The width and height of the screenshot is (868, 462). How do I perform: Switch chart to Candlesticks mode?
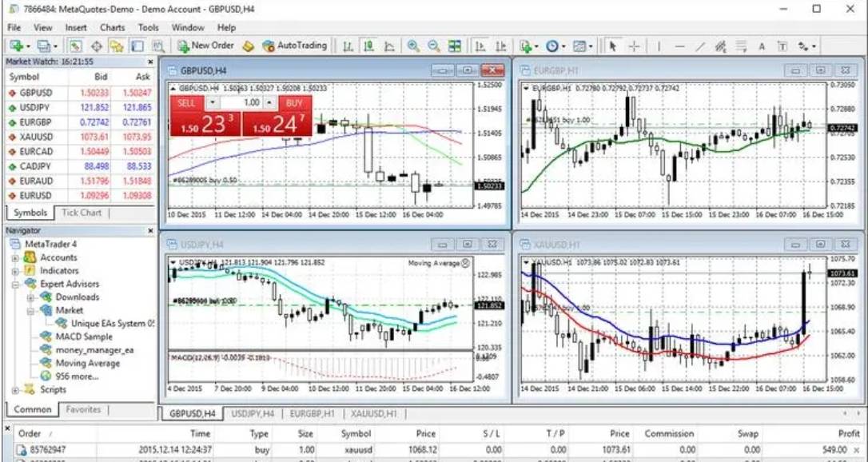pos(368,46)
